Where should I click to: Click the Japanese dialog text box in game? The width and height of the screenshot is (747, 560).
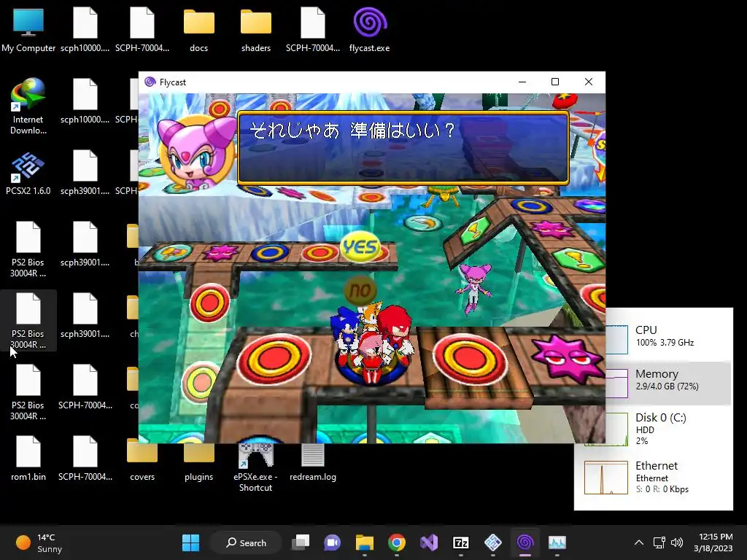(x=403, y=147)
